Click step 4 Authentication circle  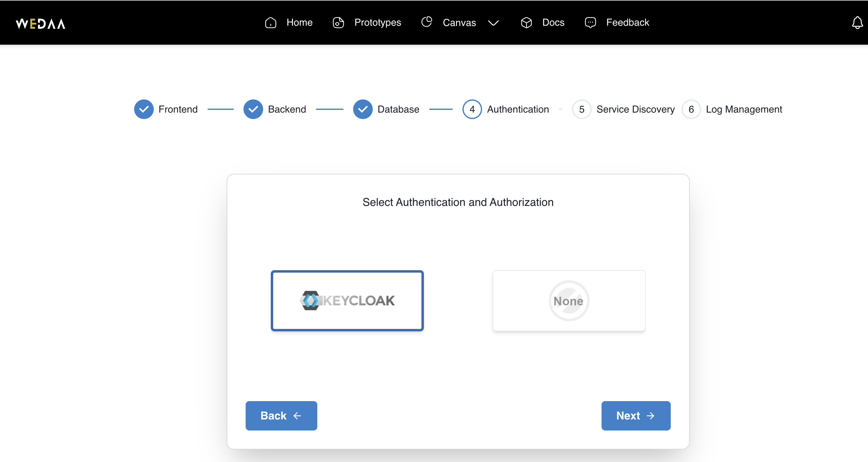pyautogui.click(x=472, y=109)
